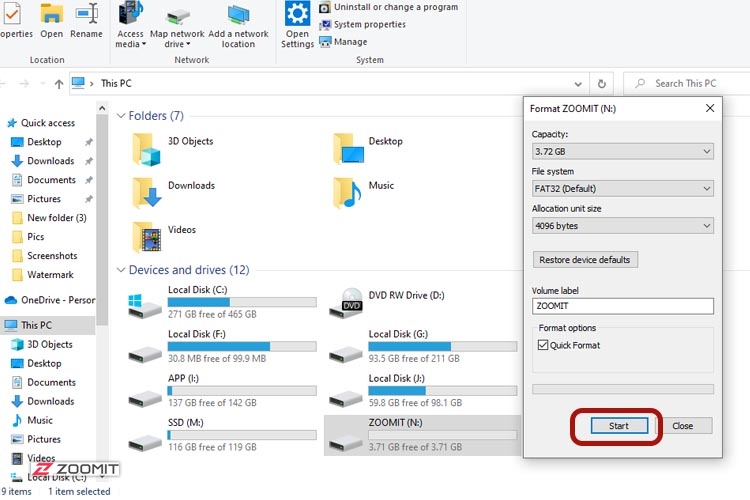This screenshot has width=750, height=500.
Task: Open Allocation unit size dropdown
Action: pyautogui.click(x=622, y=226)
